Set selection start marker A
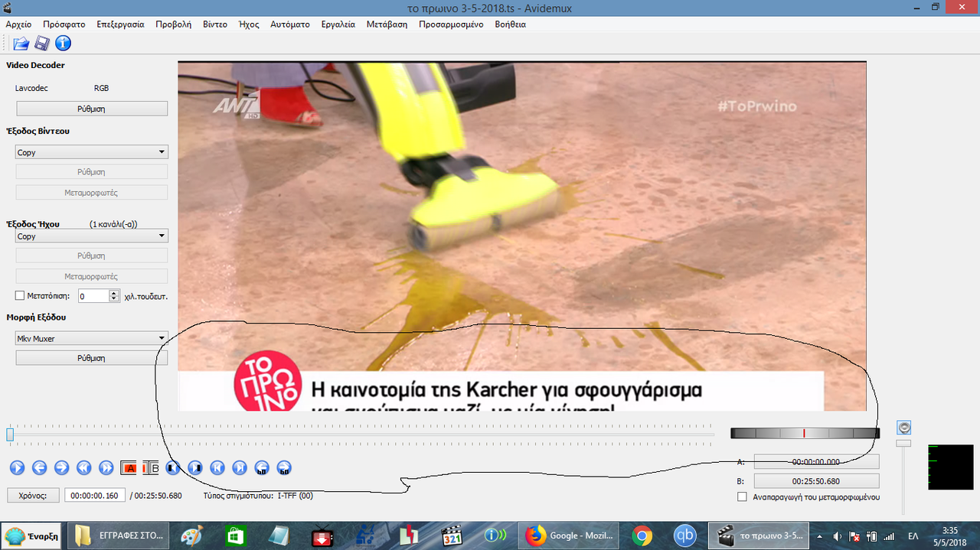 pyautogui.click(x=129, y=467)
